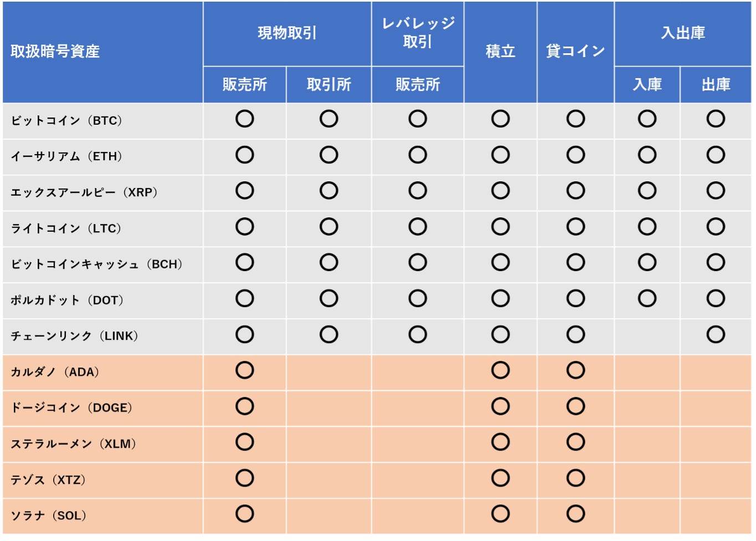Select the ビットコイン (BTC) row label
This screenshot has width=756, height=541.
(66, 121)
